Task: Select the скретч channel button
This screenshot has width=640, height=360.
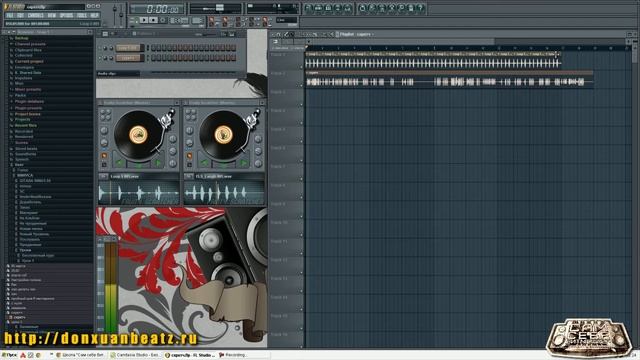Action: point(128,58)
